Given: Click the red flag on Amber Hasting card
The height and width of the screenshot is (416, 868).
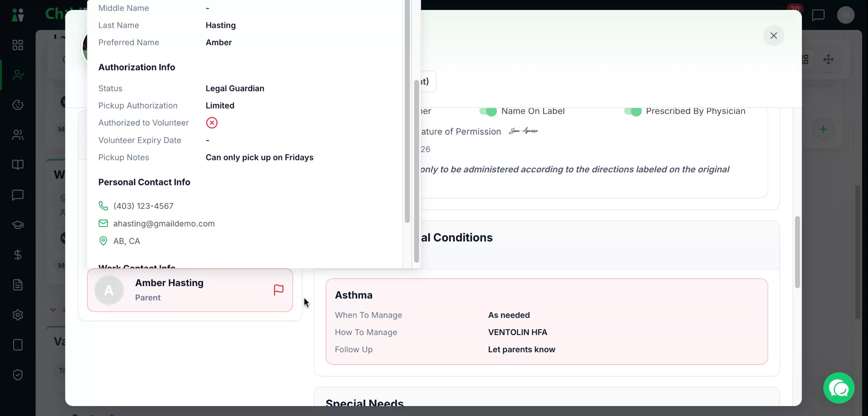Looking at the screenshot, I should coord(278,290).
